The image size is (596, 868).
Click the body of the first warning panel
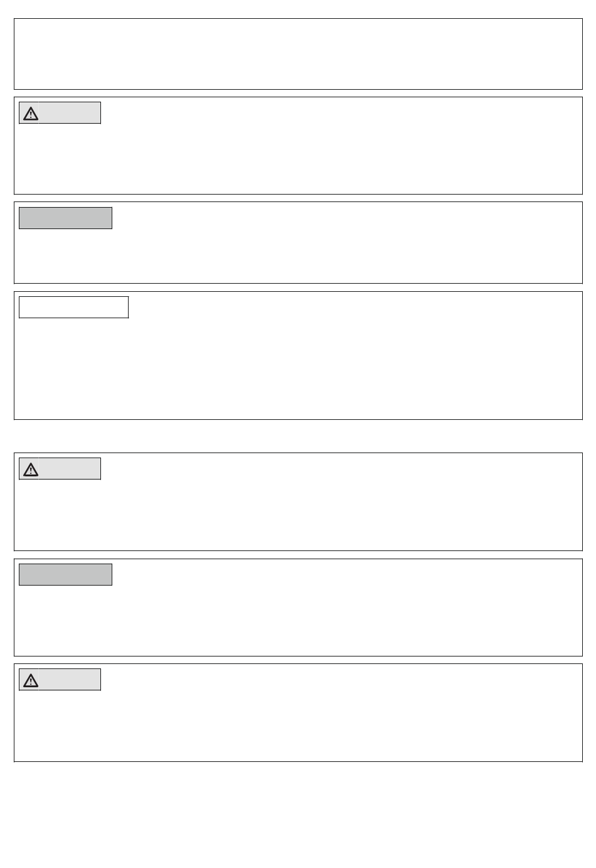298,157
